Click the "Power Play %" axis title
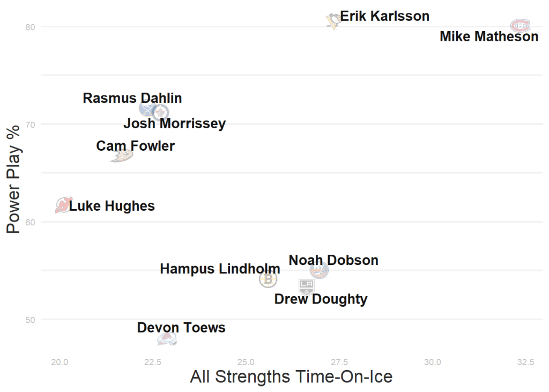 point(13,179)
